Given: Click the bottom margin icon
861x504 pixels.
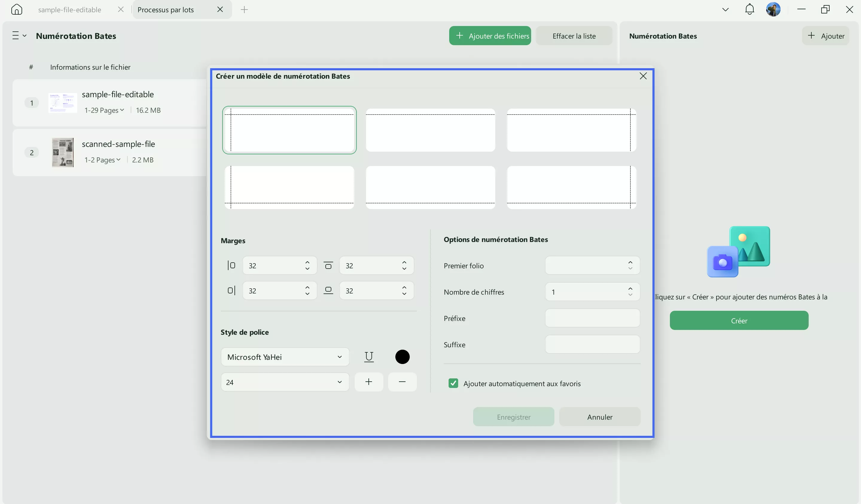Looking at the screenshot, I should coord(328,290).
